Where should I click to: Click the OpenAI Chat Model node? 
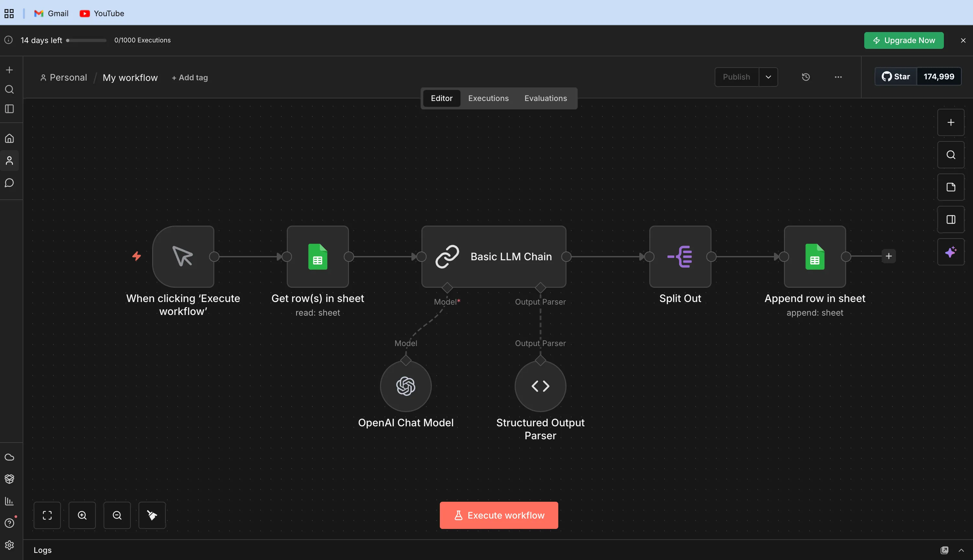click(x=406, y=386)
